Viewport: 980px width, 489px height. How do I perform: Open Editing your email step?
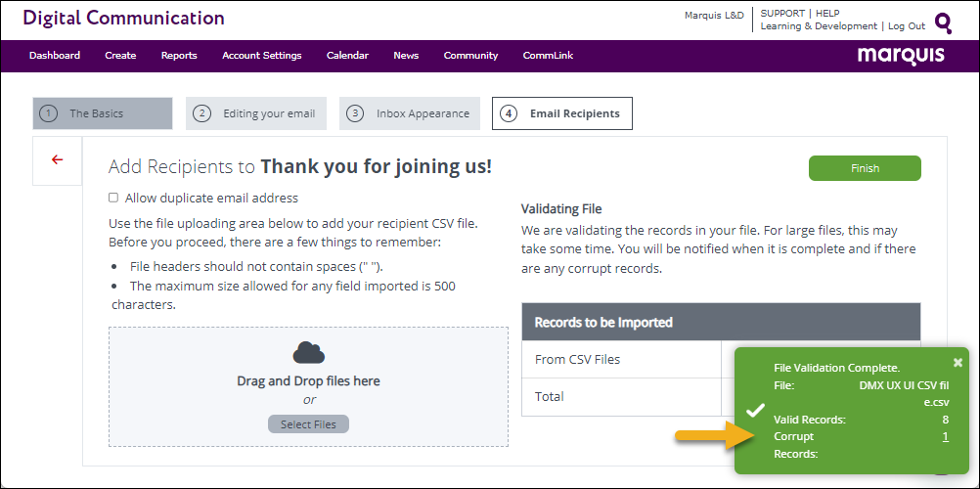point(256,113)
